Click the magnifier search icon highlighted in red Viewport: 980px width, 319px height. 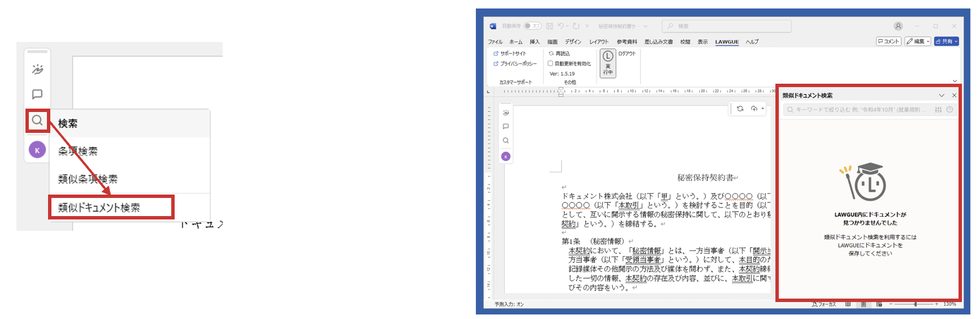point(37,120)
